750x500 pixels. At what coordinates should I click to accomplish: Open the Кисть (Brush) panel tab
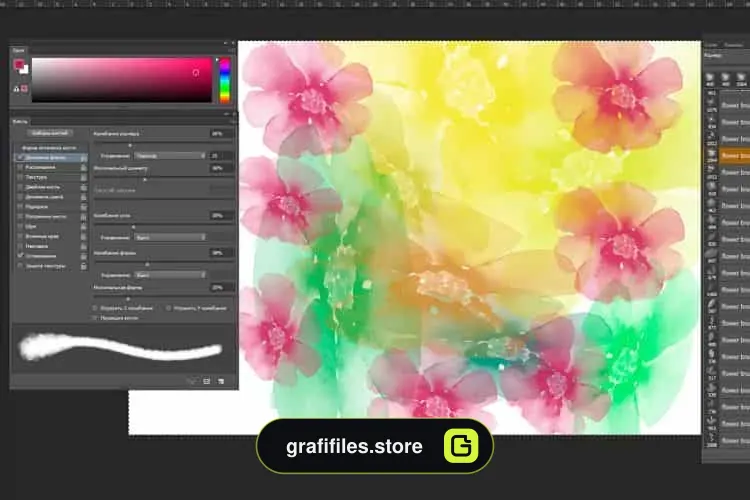(20, 122)
